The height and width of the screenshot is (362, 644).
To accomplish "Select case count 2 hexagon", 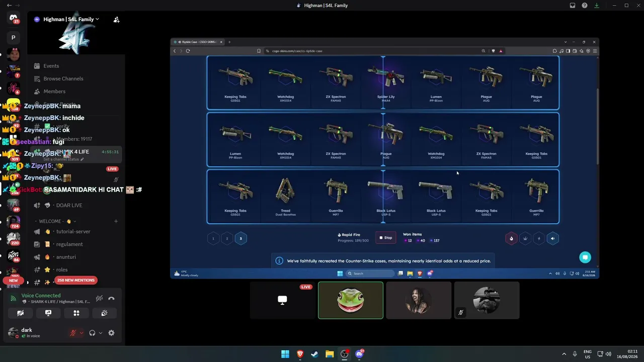I will tap(227, 238).
